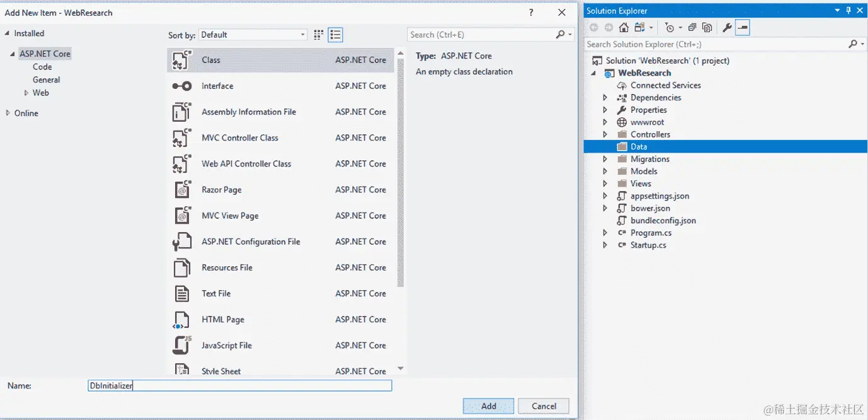This screenshot has width=868, height=420.
Task: Select the Code category
Action: click(x=42, y=67)
